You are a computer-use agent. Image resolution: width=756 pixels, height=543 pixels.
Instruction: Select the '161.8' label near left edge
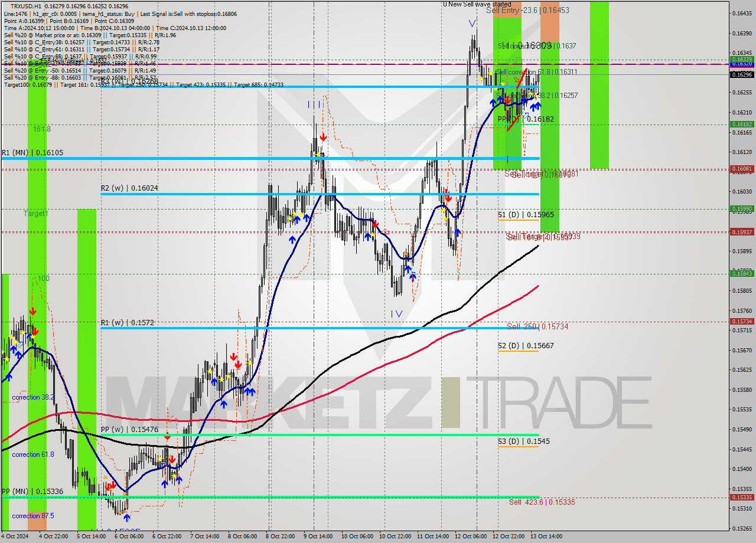[x=41, y=128]
